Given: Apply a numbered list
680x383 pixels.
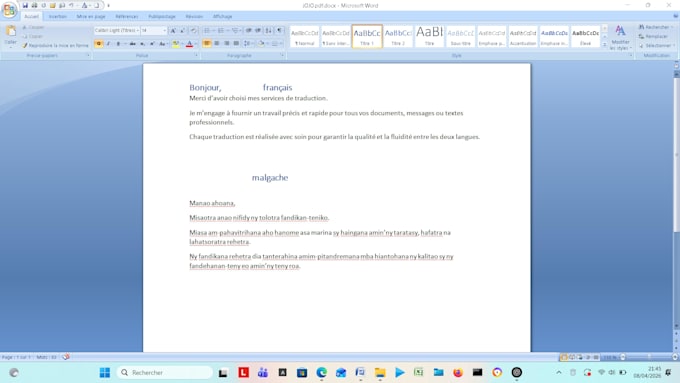Looking at the screenshot, I should coord(221,31).
